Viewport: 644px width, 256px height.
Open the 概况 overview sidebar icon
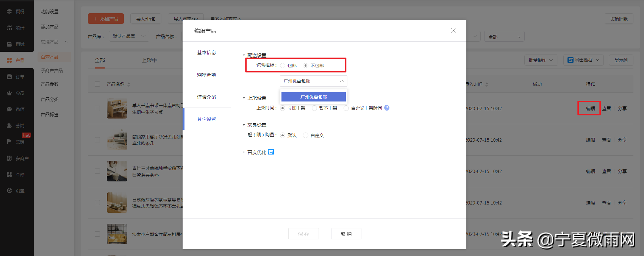click(9, 12)
